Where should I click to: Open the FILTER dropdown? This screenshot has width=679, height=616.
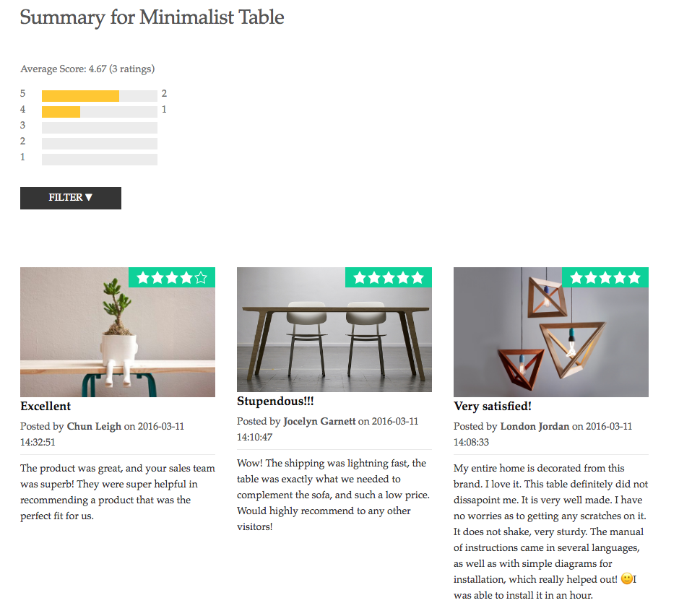tap(71, 198)
